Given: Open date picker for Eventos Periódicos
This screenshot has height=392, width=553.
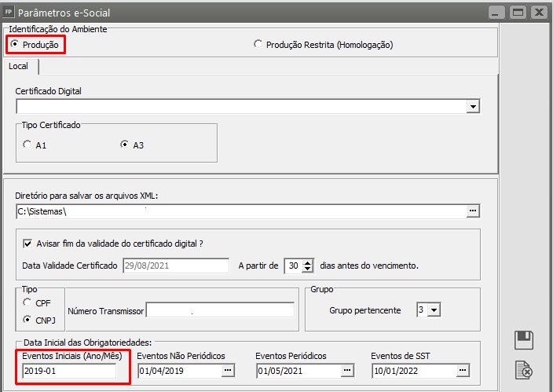Looking at the screenshot, I should click(x=347, y=370).
